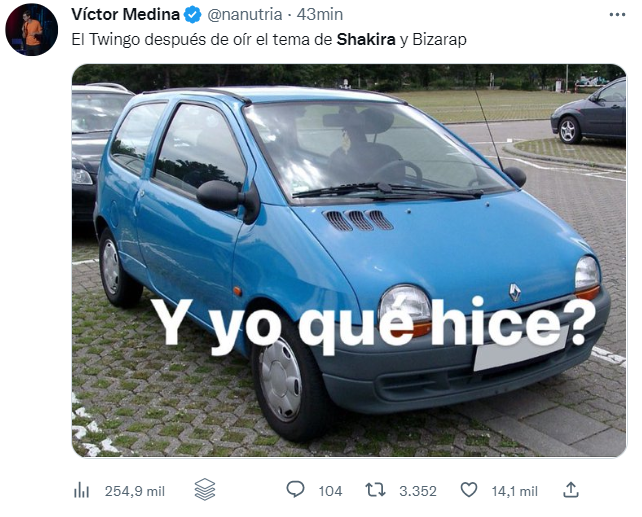Click the Víctor Medina display name
This screenshot has width=642, height=517.
tap(125, 15)
